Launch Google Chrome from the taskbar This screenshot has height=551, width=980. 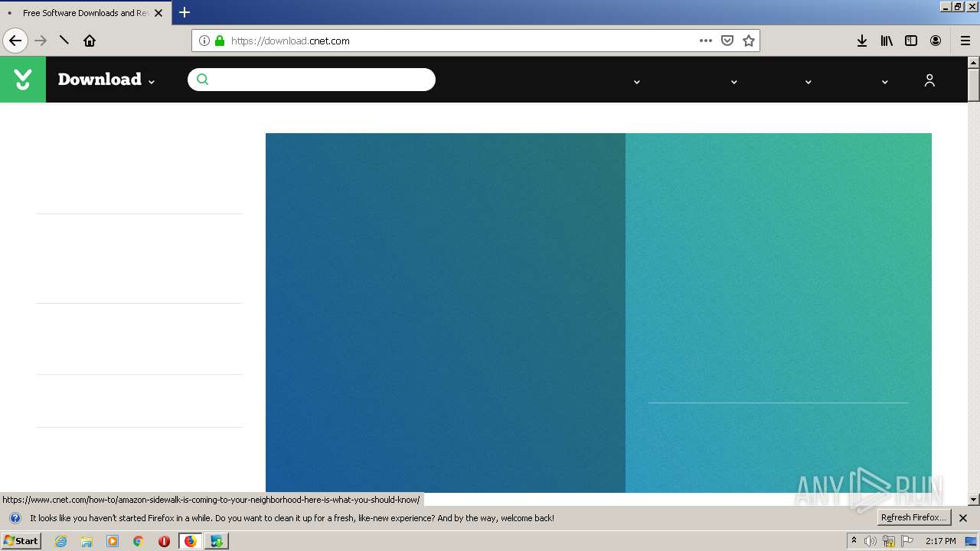click(x=139, y=541)
